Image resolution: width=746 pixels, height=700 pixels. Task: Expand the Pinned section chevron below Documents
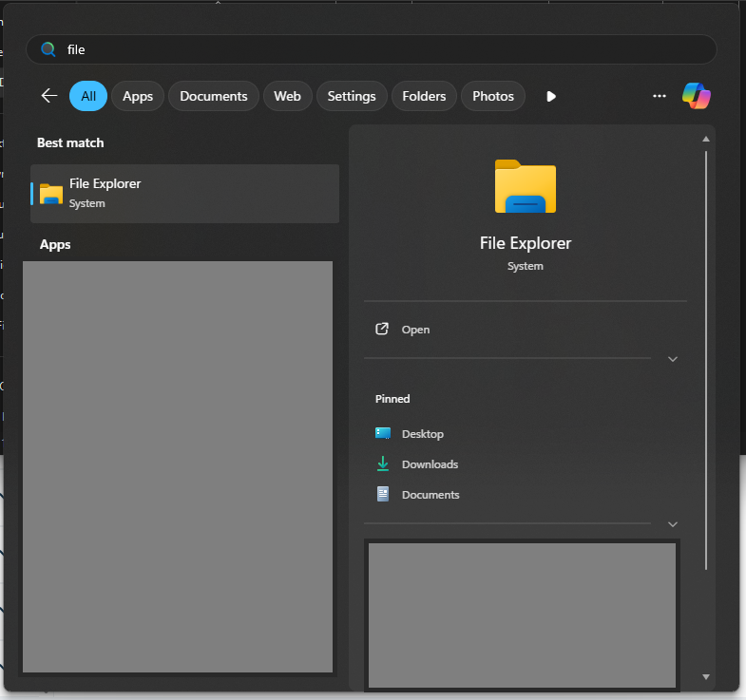[673, 524]
